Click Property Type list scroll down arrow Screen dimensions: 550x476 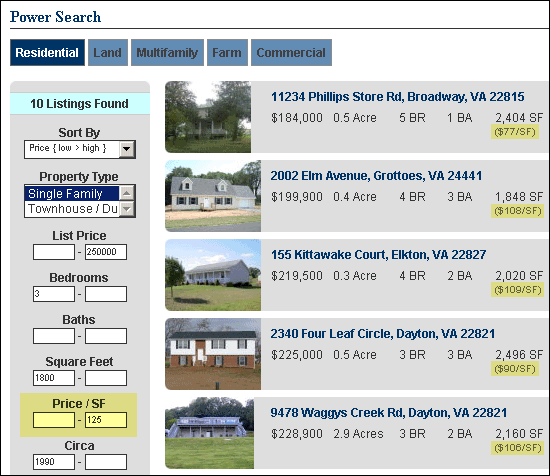pos(127,209)
